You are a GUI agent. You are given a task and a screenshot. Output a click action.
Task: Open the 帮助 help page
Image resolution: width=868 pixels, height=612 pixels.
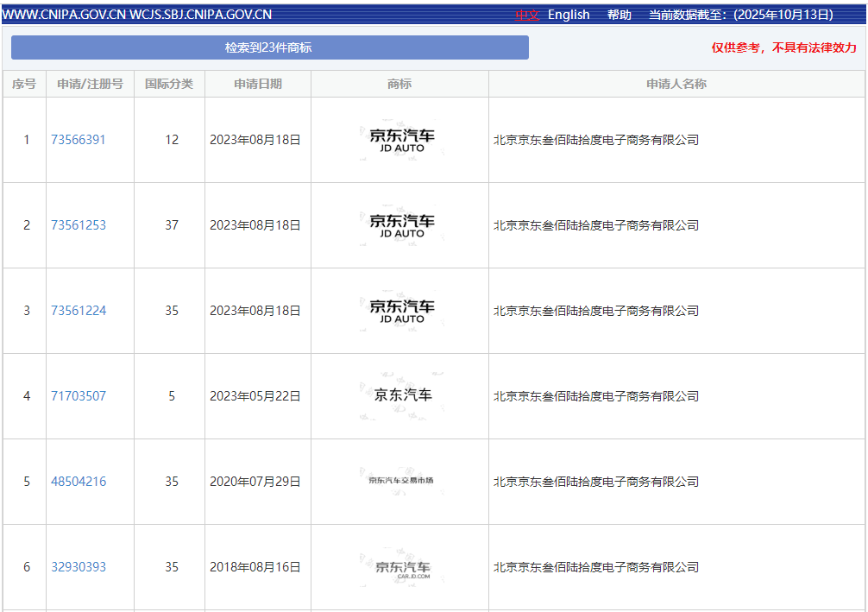619,15
